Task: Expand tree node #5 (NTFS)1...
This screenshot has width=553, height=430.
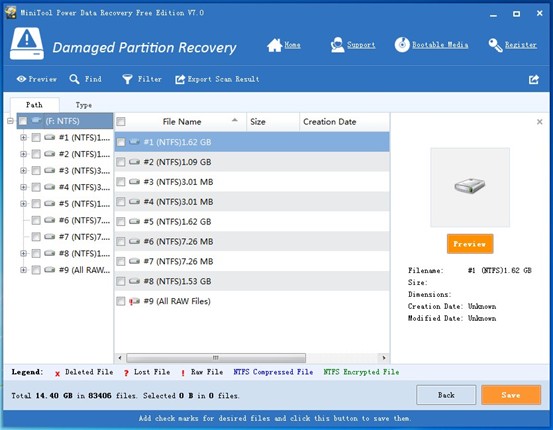Action: (x=23, y=204)
